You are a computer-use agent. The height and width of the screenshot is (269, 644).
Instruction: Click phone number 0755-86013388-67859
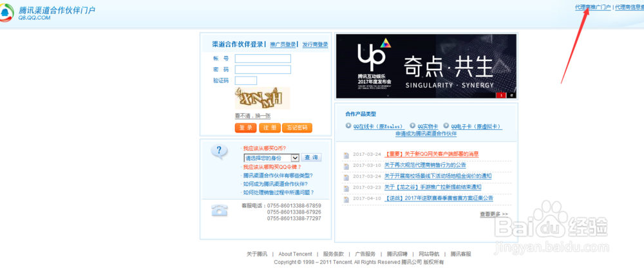[x=294, y=205]
